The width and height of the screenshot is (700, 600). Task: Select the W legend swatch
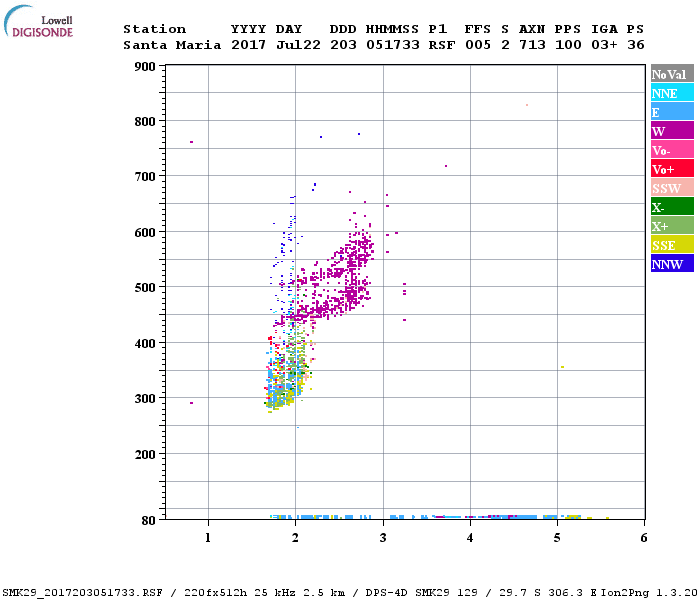click(x=672, y=130)
